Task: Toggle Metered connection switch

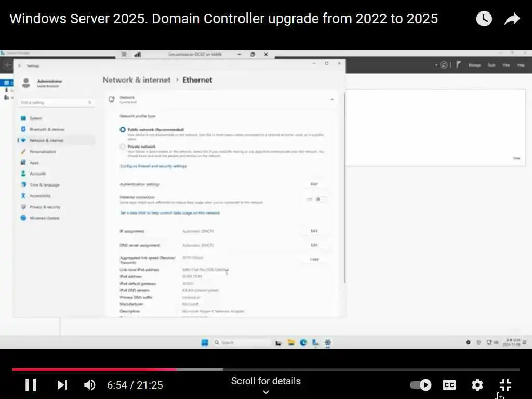Action: 320,199
